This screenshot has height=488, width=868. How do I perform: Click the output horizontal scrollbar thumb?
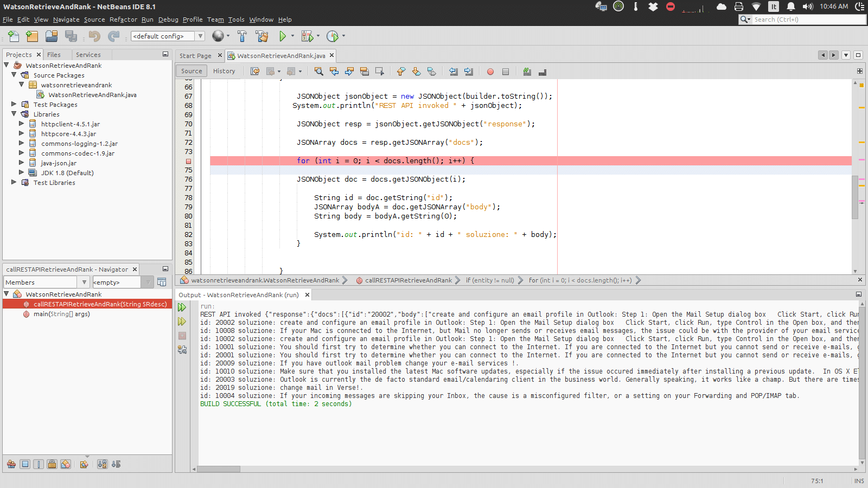(219, 469)
